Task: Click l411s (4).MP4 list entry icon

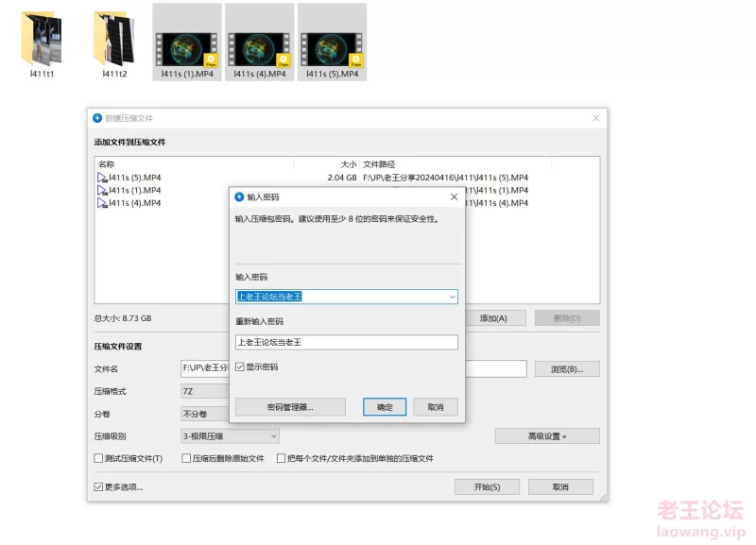Action: (x=102, y=203)
